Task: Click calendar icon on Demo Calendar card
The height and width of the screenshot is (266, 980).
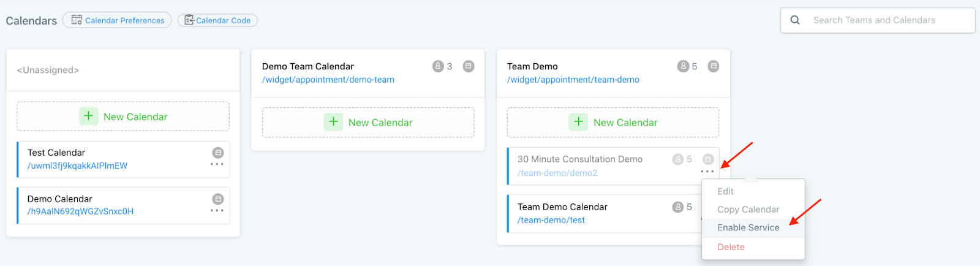Action: (217, 199)
